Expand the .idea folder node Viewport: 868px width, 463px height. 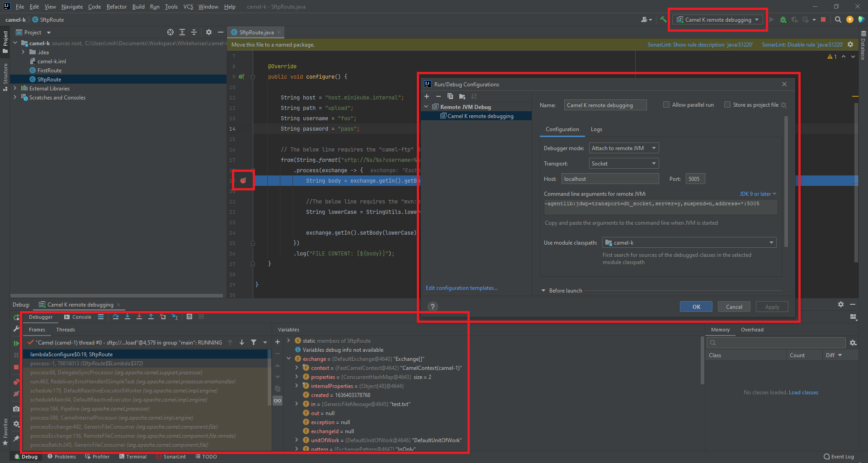tap(24, 52)
